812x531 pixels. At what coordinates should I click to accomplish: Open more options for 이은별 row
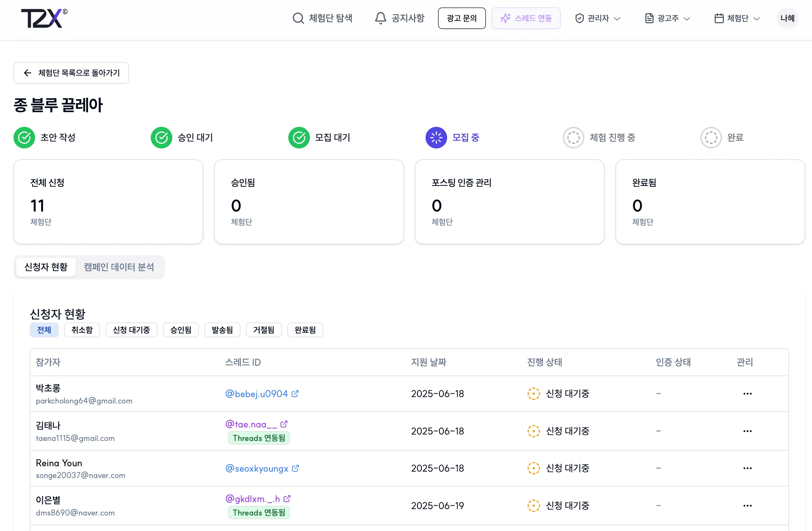point(747,506)
